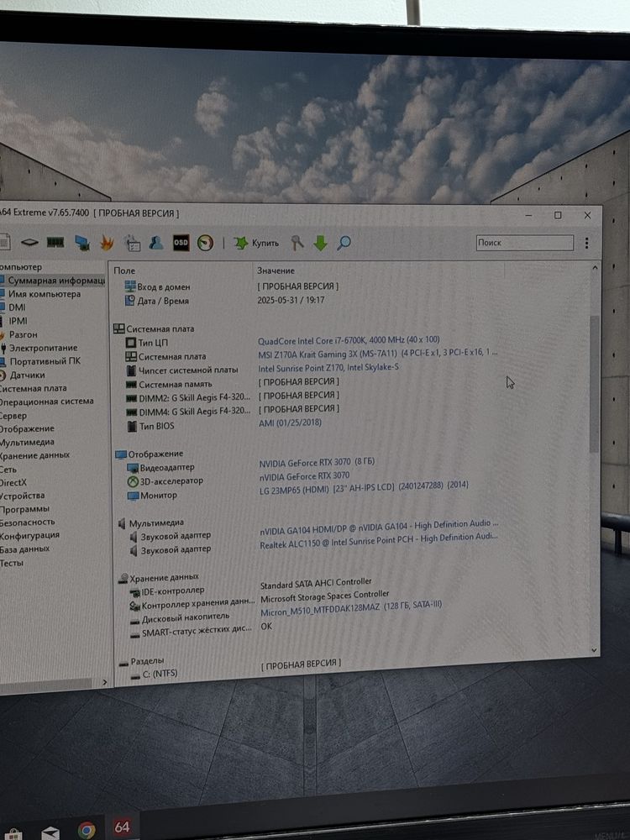Open Операционная система in the left tree
Viewport: 630px width, 840px height.
(x=46, y=402)
